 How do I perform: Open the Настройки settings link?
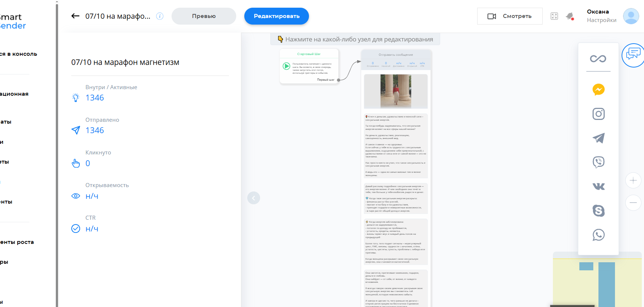(602, 20)
